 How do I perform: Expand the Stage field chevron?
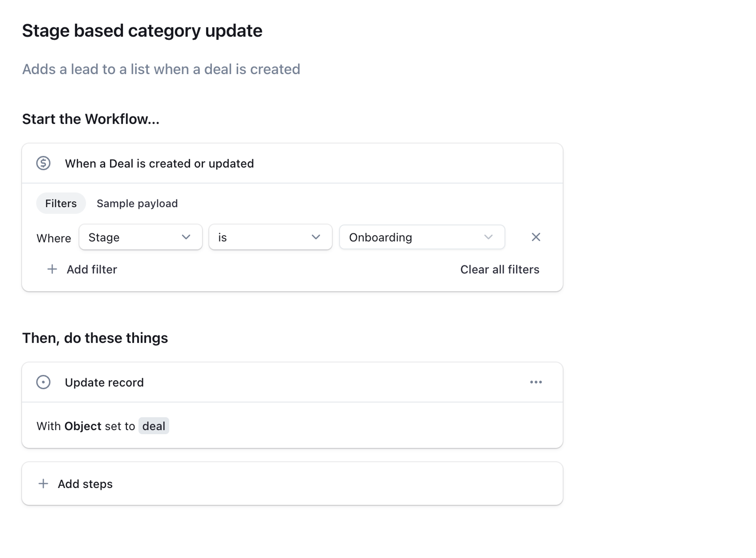click(186, 237)
